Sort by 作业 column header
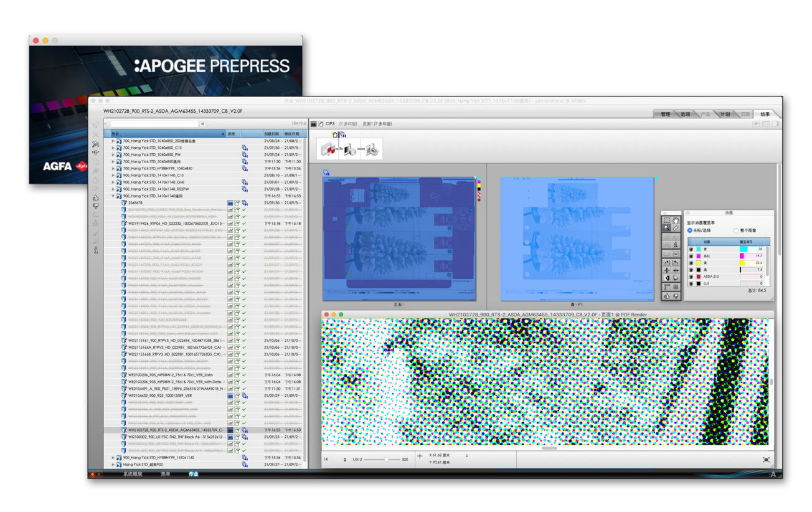Viewport: 812px width, 512px height. click(168, 134)
